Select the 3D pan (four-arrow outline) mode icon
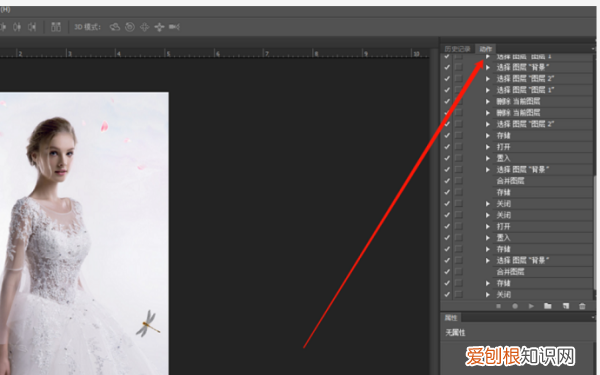600x375 pixels. (x=144, y=27)
